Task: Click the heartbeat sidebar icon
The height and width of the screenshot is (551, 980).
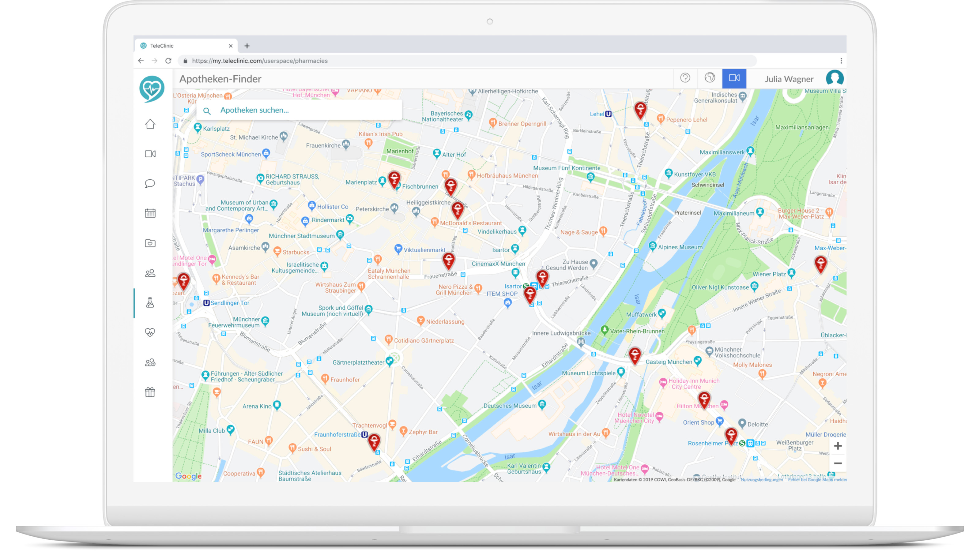Action: [150, 332]
